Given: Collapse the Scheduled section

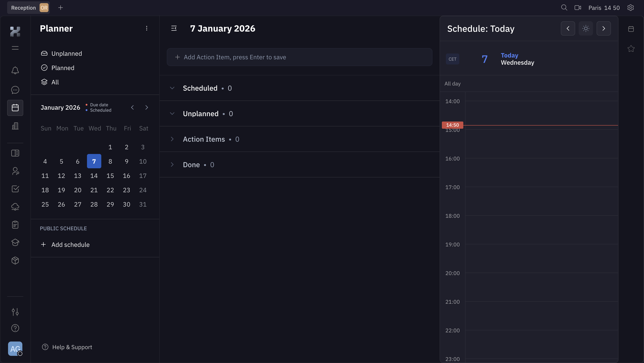Looking at the screenshot, I should pyautogui.click(x=172, y=88).
